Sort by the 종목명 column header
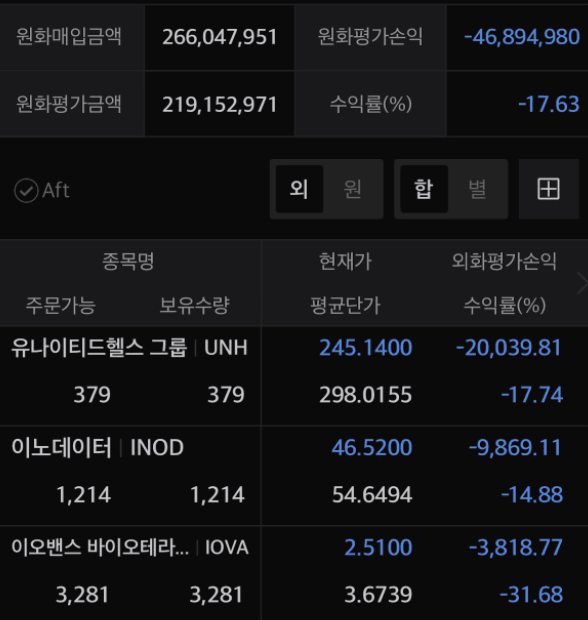Screen dimensions: 588x620 pyautogui.click(x=128, y=261)
